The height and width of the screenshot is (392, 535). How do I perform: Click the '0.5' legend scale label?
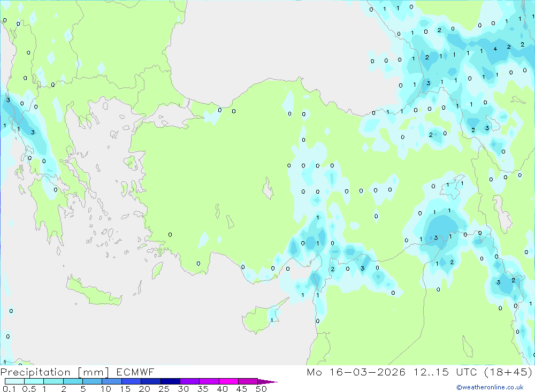(x=29, y=389)
